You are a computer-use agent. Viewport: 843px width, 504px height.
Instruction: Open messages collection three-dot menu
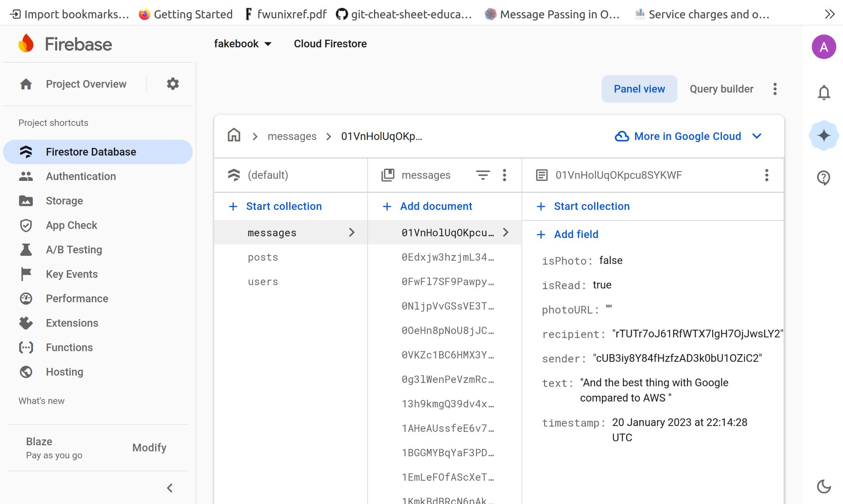click(x=504, y=175)
